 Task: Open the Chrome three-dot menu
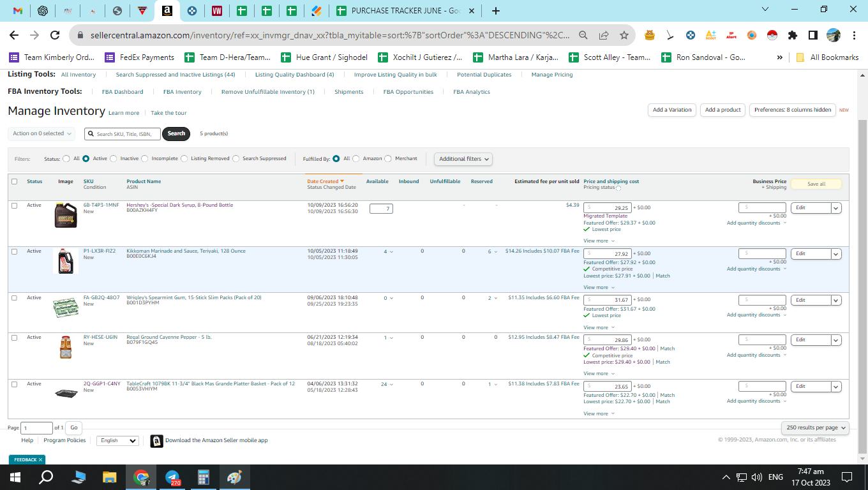(853, 35)
